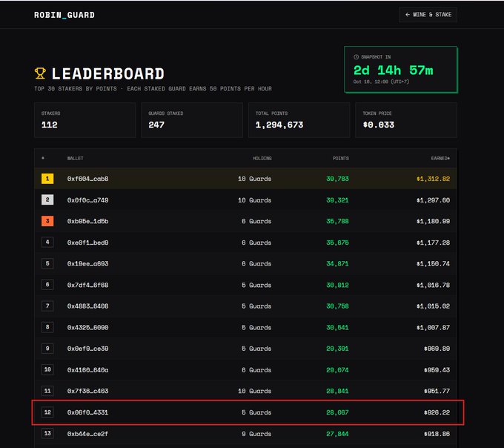Click earned amount $926.22
504x448 pixels.
point(437,412)
